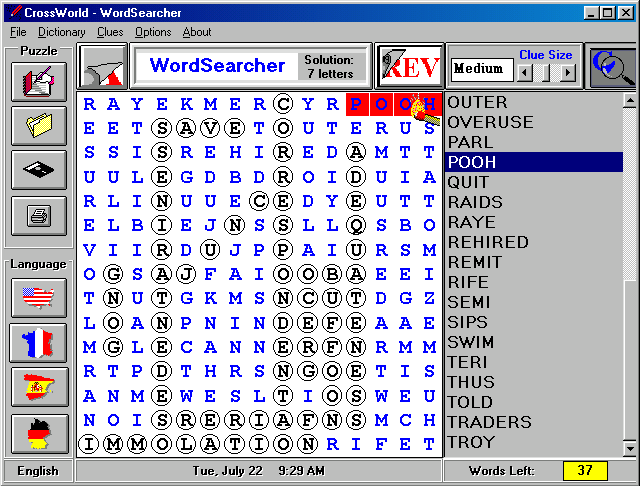Print the puzzle with the printer icon
The image size is (640, 486).
[39, 216]
